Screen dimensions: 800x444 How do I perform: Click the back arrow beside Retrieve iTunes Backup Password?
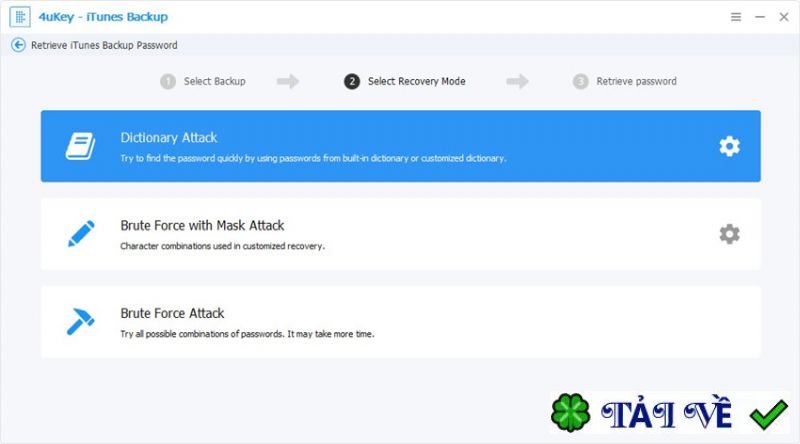click(x=18, y=45)
